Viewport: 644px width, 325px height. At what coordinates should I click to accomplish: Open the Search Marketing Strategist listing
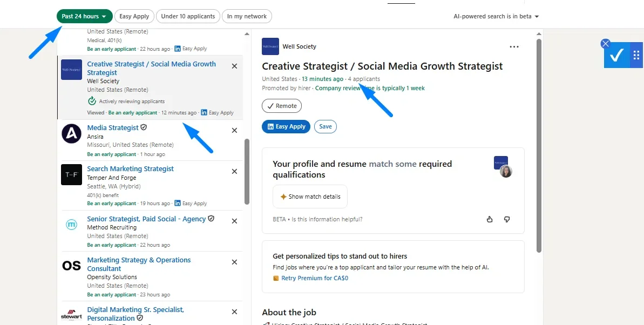(130, 169)
